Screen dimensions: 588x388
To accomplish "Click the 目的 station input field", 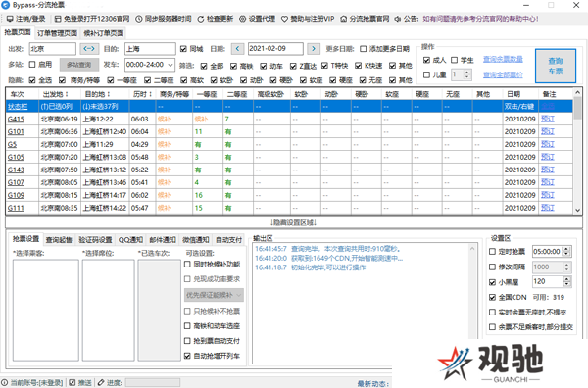I will pos(150,49).
